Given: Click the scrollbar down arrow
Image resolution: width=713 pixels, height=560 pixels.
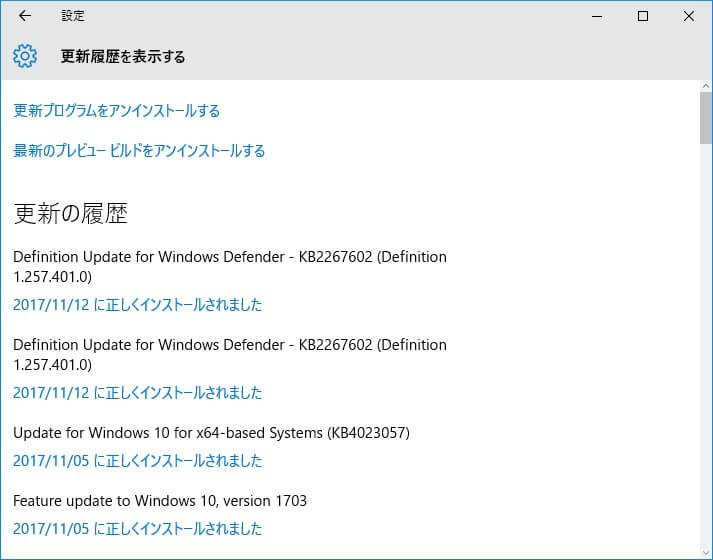Looking at the screenshot, I should (x=706, y=553).
